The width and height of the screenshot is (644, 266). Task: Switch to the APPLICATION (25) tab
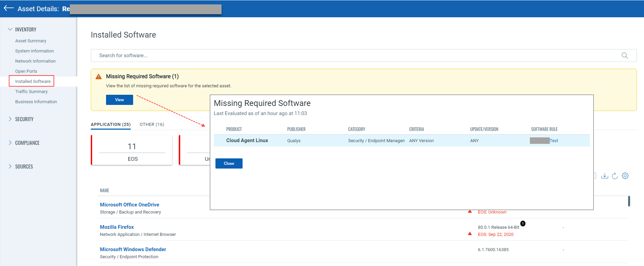tap(111, 125)
